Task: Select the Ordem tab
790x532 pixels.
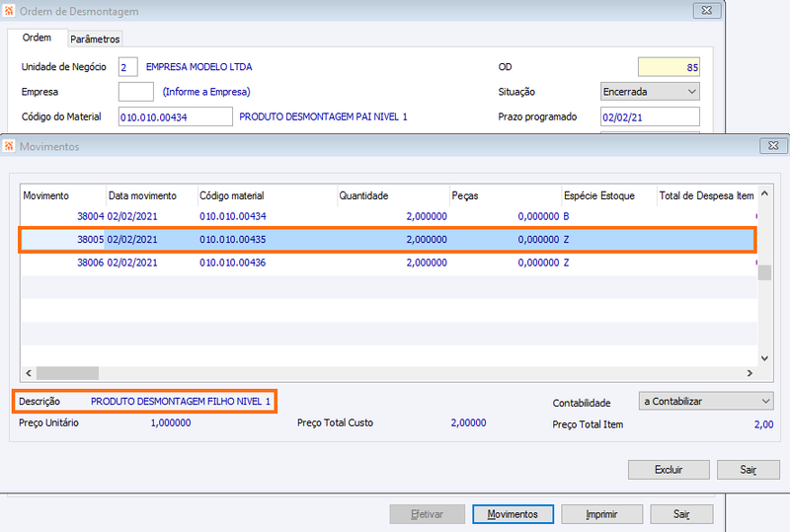Action: pos(37,38)
